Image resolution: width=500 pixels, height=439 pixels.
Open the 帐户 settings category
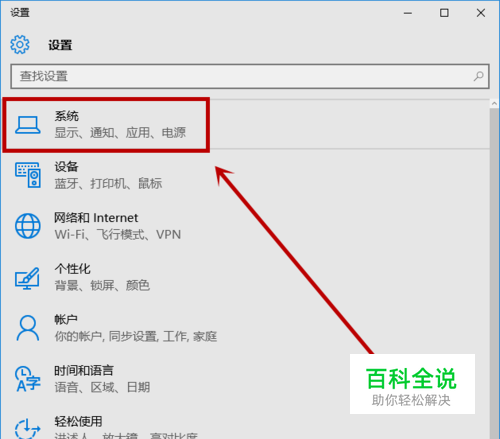pos(245,328)
